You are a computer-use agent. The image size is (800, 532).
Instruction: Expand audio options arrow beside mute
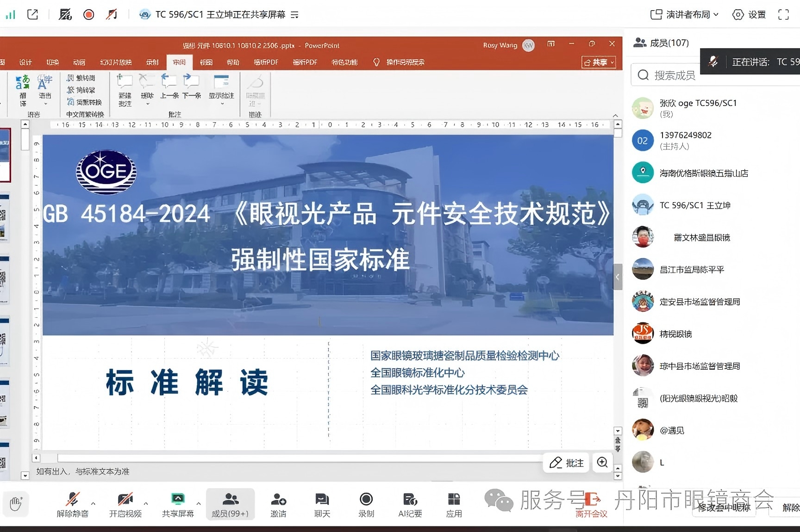[94, 503]
